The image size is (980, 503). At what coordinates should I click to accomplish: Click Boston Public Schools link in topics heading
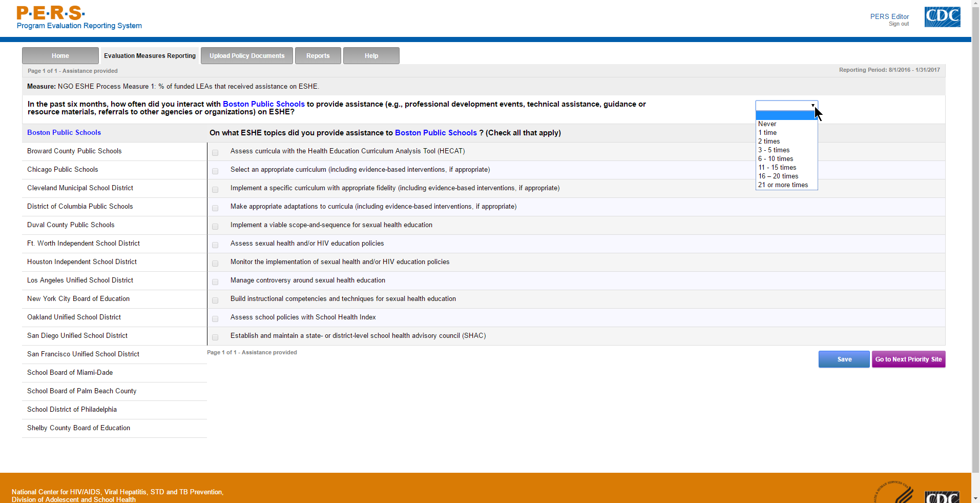436,133
